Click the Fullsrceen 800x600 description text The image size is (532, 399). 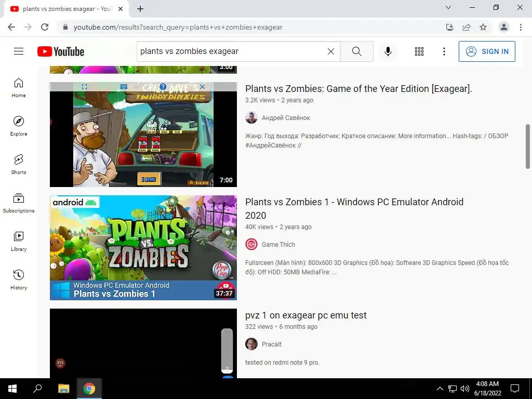377,268
